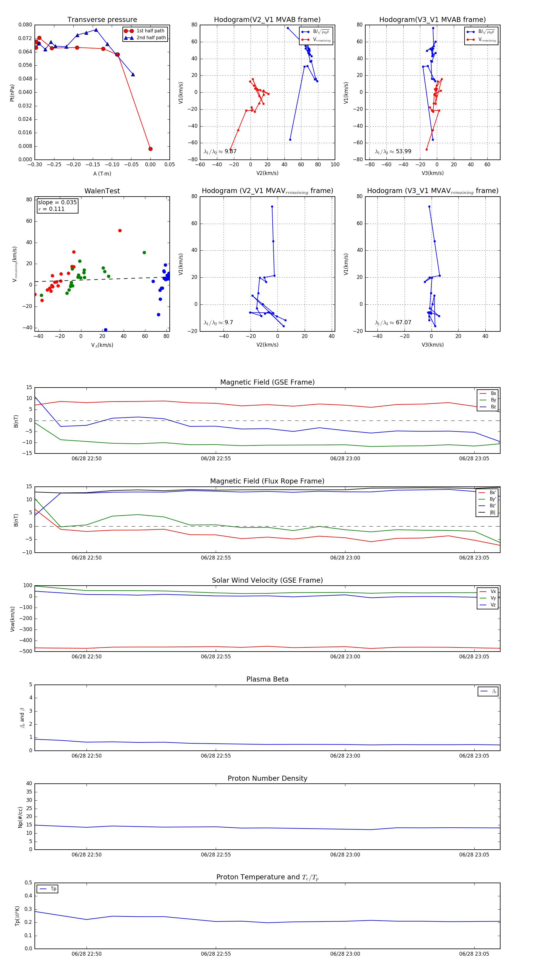The width and height of the screenshot is (535, 980).
Task: Click the "Bx'" legend entry in flux rope plot
Action: coord(487,493)
